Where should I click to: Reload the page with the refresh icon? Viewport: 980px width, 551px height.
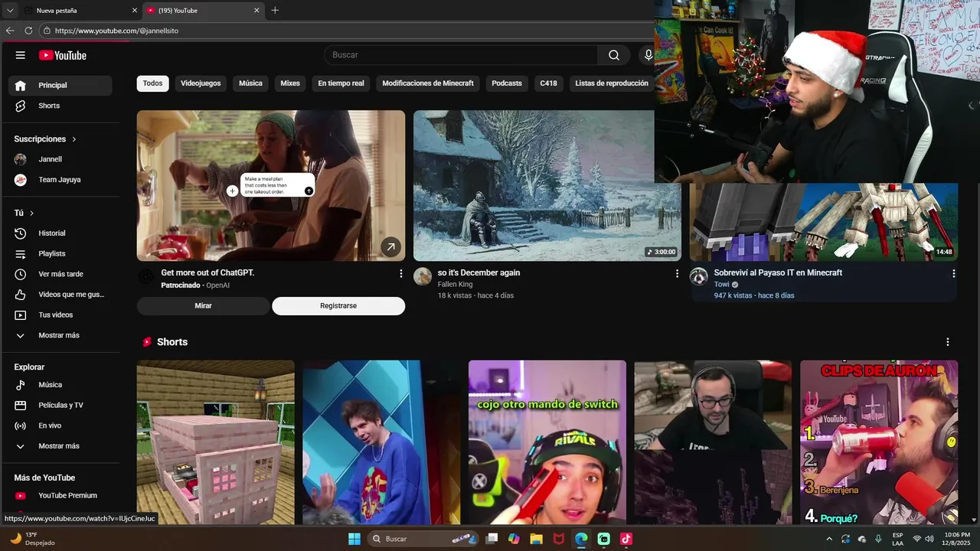(28, 31)
